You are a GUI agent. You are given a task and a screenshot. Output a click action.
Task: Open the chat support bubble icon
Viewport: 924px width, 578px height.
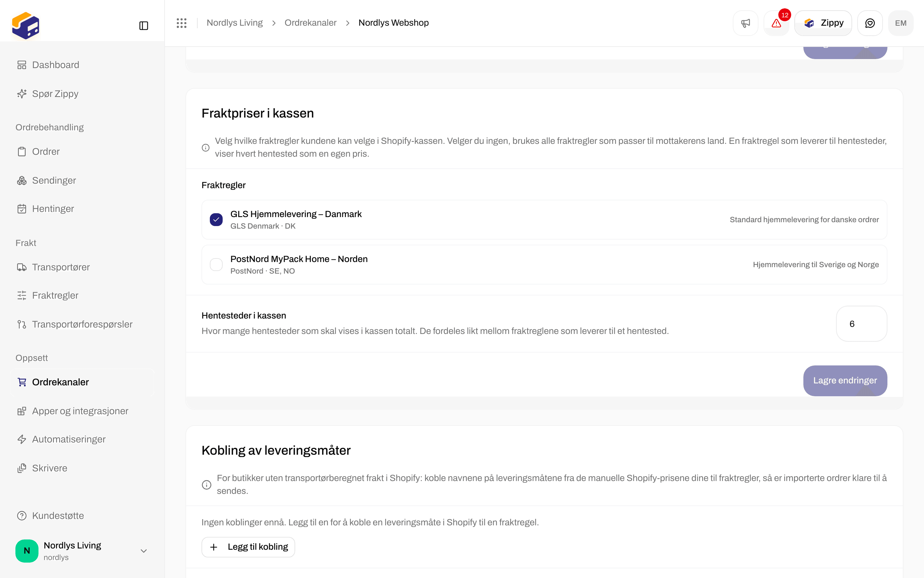click(870, 23)
